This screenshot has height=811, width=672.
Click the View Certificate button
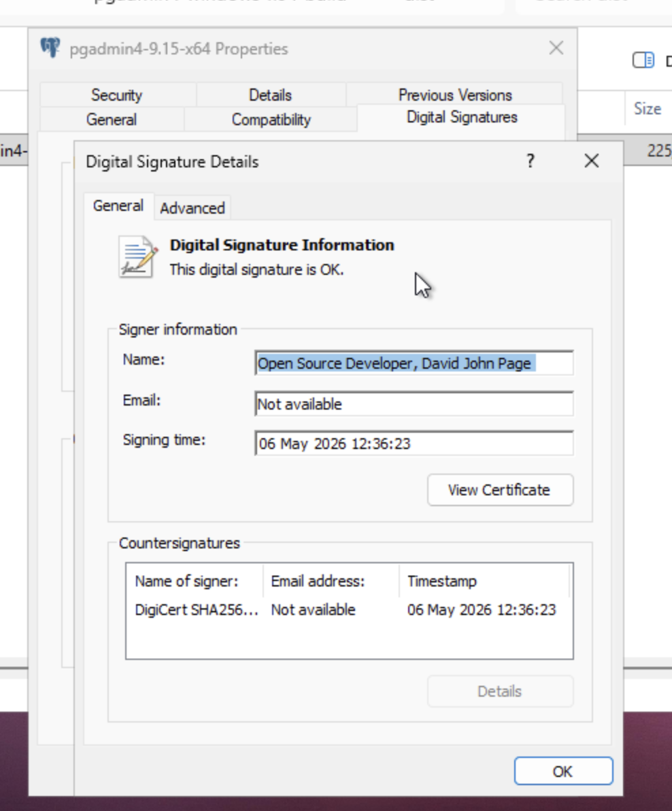(x=500, y=490)
